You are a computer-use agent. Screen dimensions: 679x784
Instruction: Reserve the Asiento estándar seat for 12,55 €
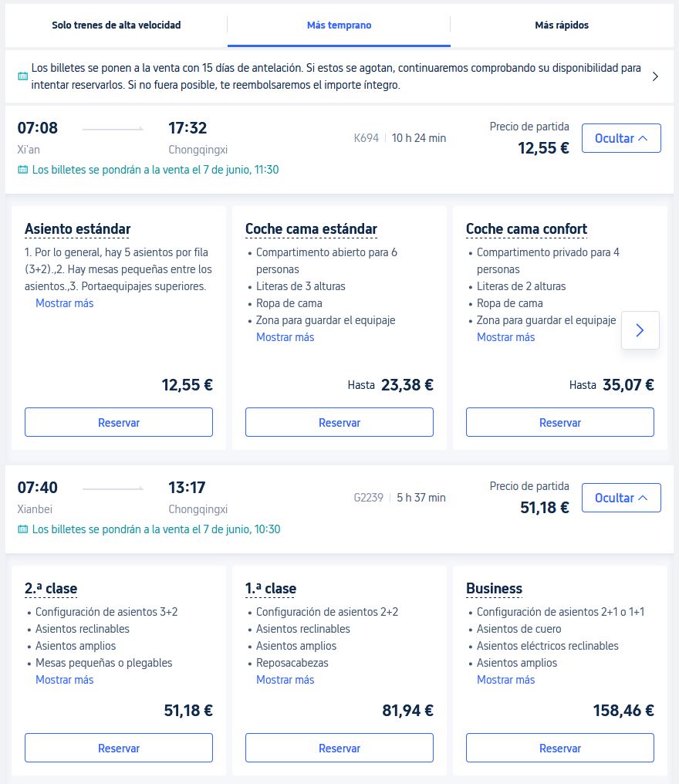point(119,422)
